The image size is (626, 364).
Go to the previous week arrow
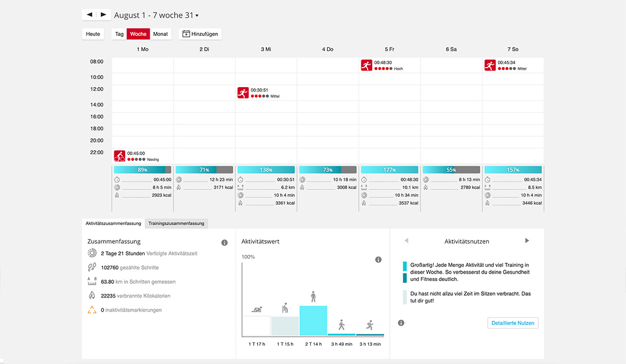click(89, 15)
